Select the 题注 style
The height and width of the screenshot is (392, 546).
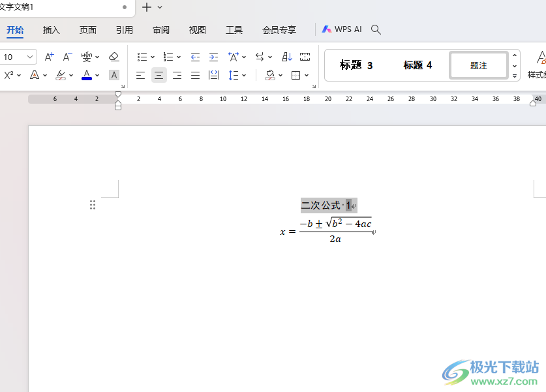(478, 65)
